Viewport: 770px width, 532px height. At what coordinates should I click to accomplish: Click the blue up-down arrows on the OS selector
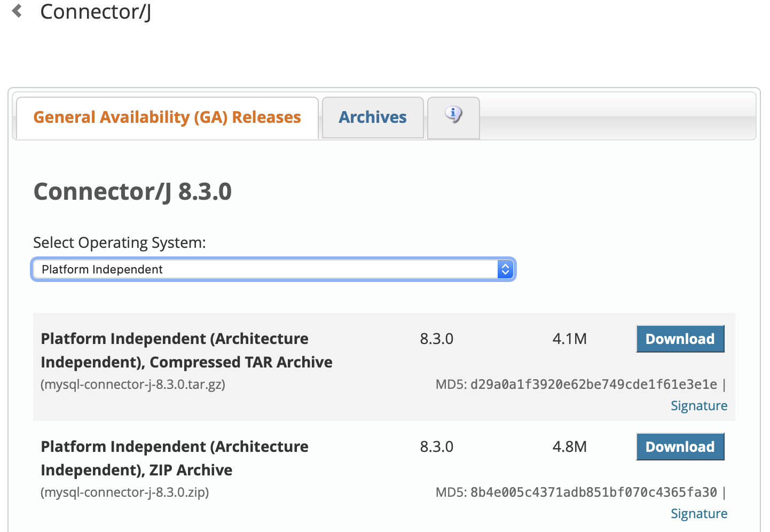click(505, 269)
